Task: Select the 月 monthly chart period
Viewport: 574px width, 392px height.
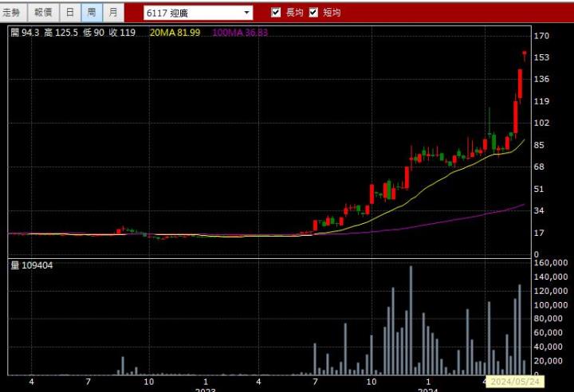Action: click(114, 12)
